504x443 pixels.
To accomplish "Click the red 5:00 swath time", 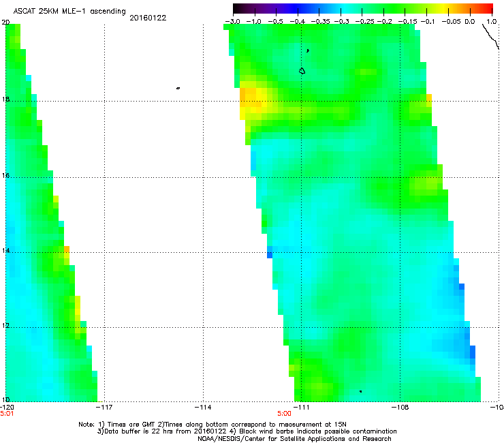I will pos(284,414).
